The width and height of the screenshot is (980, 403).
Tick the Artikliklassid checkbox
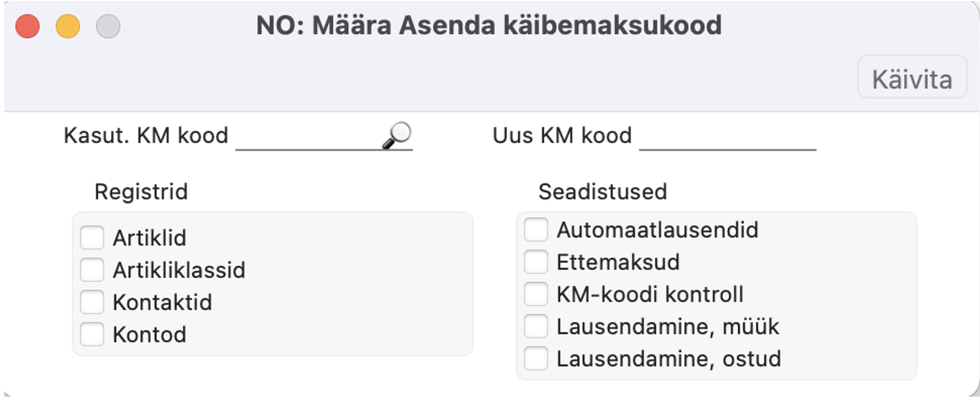[92, 270]
